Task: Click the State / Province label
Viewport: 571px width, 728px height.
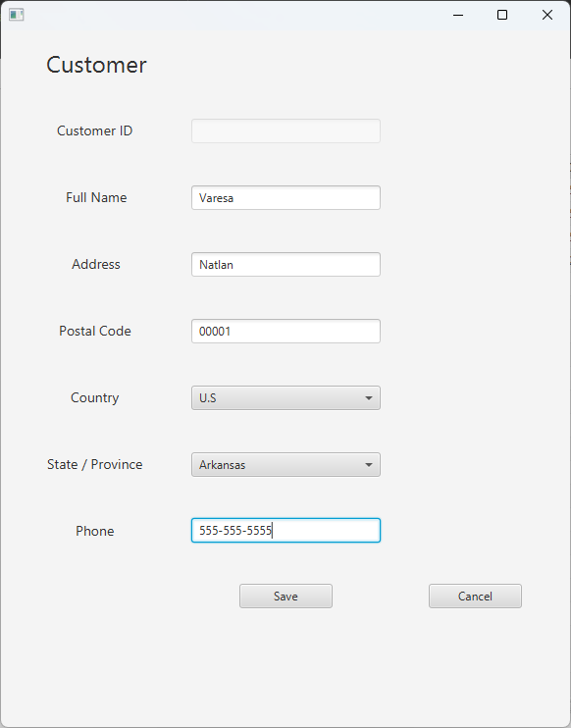Action: (95, 465)
